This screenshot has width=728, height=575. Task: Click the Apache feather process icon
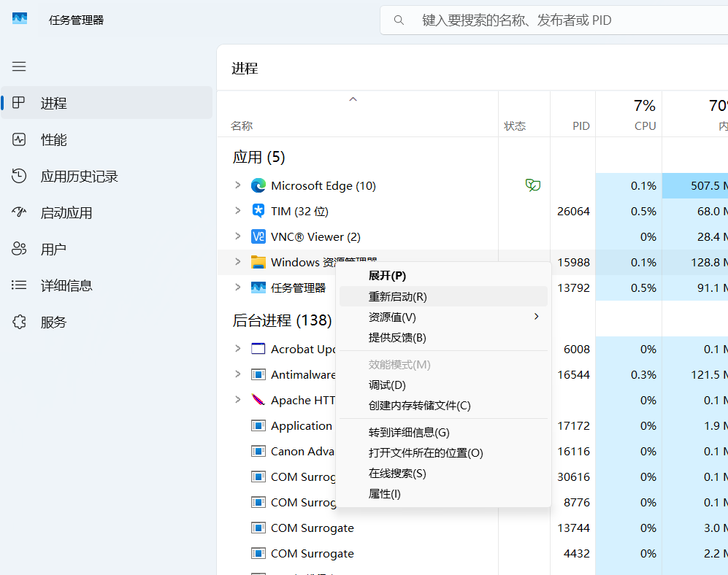pyautogui.click(x=258, y=400)
